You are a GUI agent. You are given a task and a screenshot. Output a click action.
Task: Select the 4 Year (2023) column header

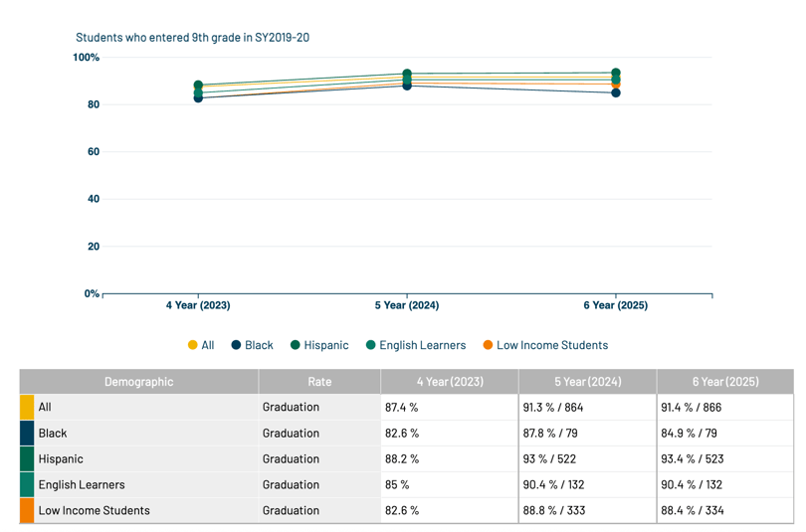click(x=449, y=382)
